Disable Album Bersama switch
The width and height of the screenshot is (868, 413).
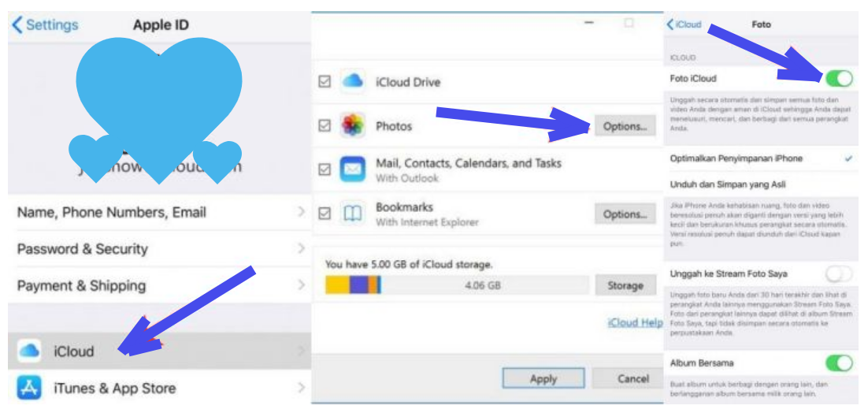pos(839,363)
